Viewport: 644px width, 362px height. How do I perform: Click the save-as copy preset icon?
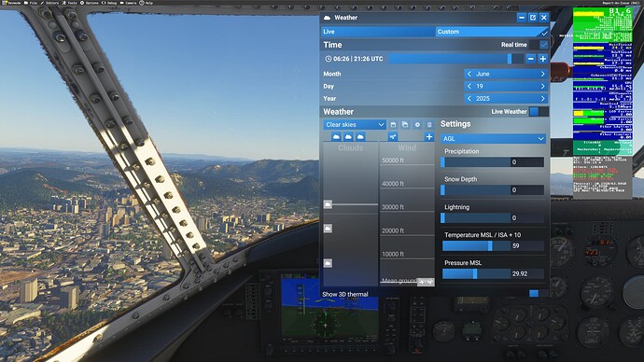(405, 124)
